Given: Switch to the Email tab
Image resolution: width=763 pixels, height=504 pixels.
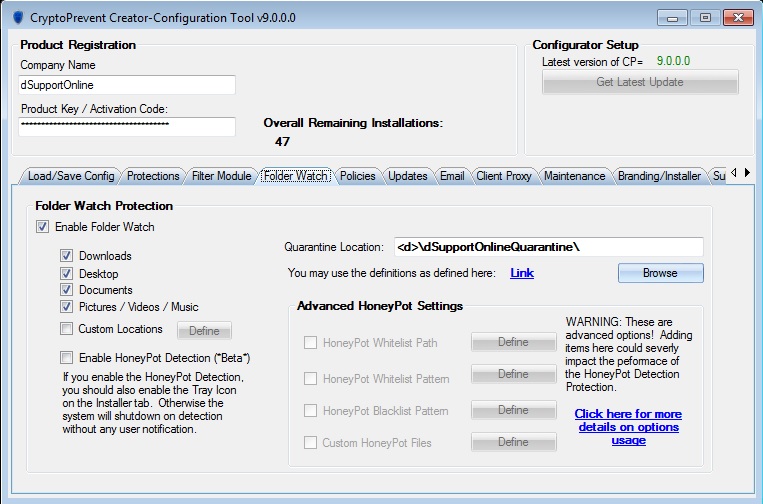Looking at the screenshot, I should [452, 176].
